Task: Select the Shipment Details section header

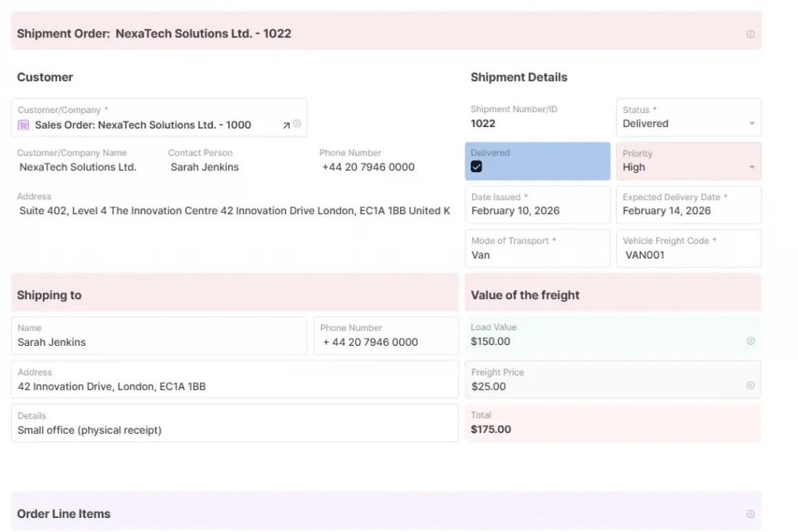Action: (519, 76)
